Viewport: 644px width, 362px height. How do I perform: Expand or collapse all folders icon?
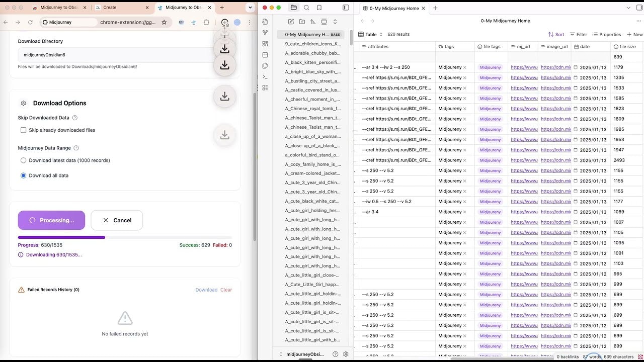(x=335, y=22)
